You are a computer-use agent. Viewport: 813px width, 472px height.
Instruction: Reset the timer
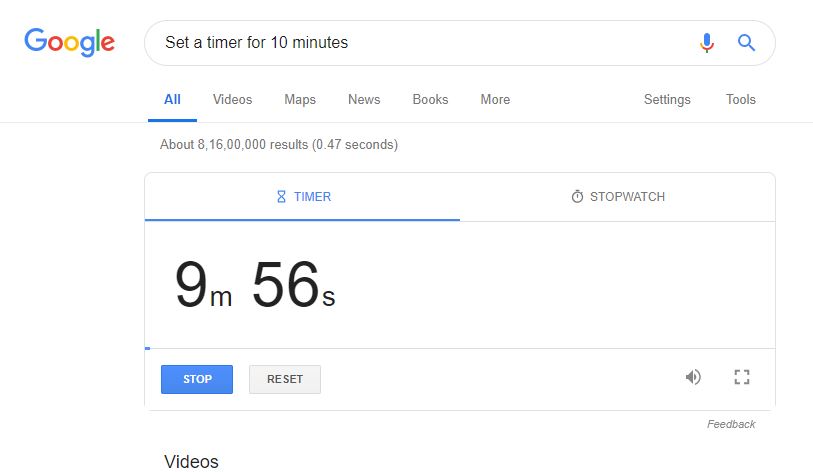(285, 379)
